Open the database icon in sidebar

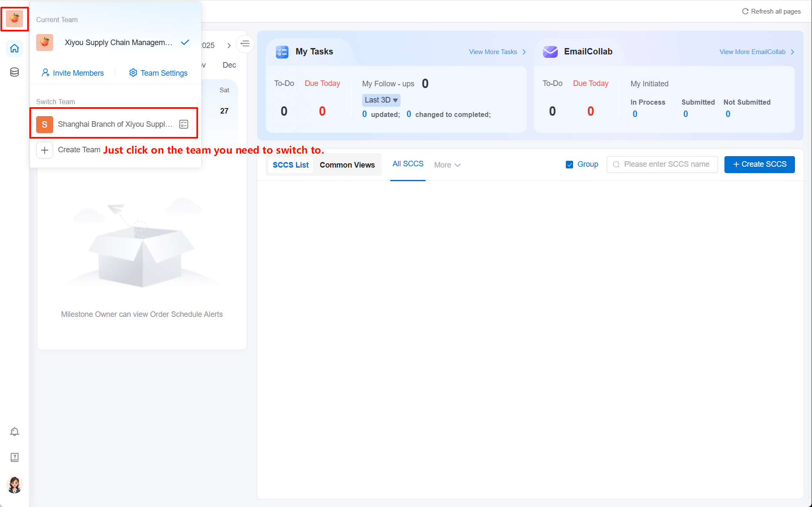14,72
